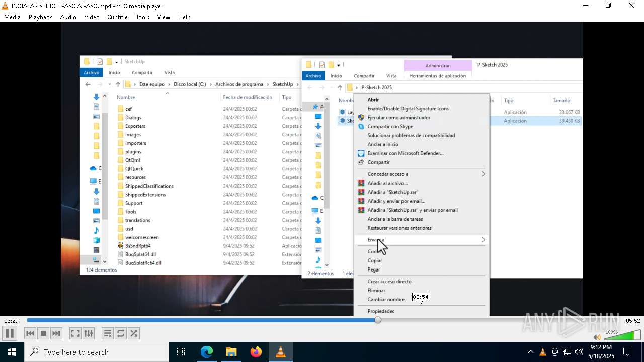Click Copiar in the context menu
This screenshot has width=644, height=362.
[375, 261]
